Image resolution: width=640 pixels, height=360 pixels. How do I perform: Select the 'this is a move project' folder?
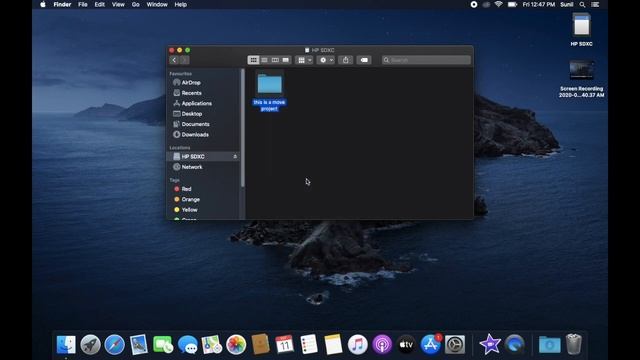[269, 91]
